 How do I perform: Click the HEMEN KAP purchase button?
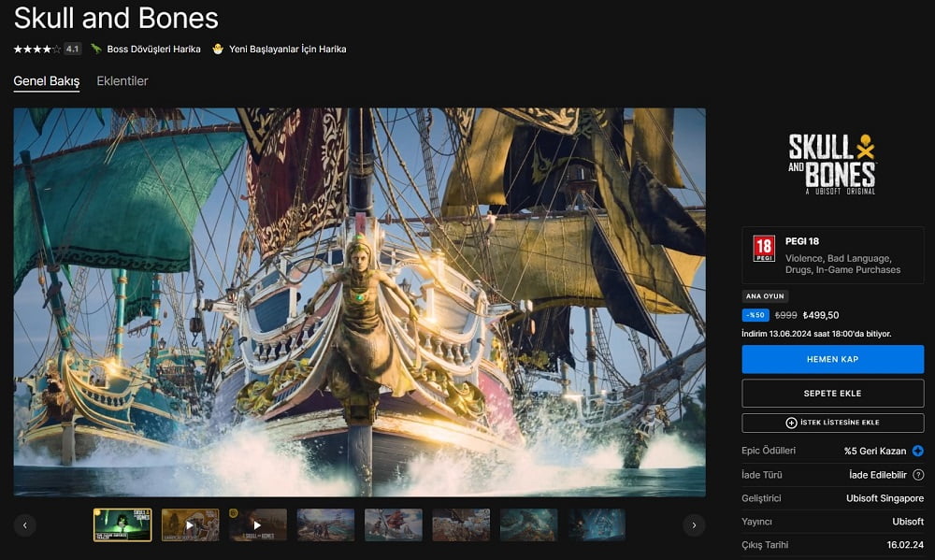[x=832, y=359]
